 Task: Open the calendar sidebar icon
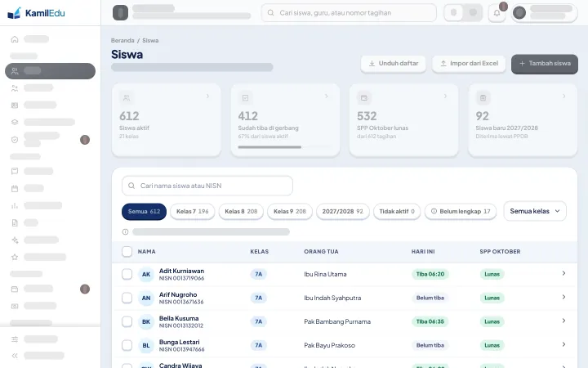(15, 189)
